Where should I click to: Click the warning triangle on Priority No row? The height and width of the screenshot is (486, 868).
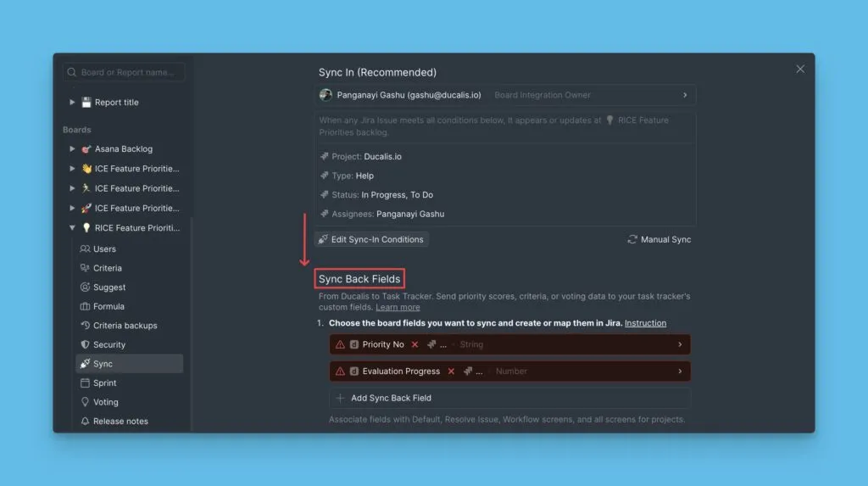[x=340, y=344]
